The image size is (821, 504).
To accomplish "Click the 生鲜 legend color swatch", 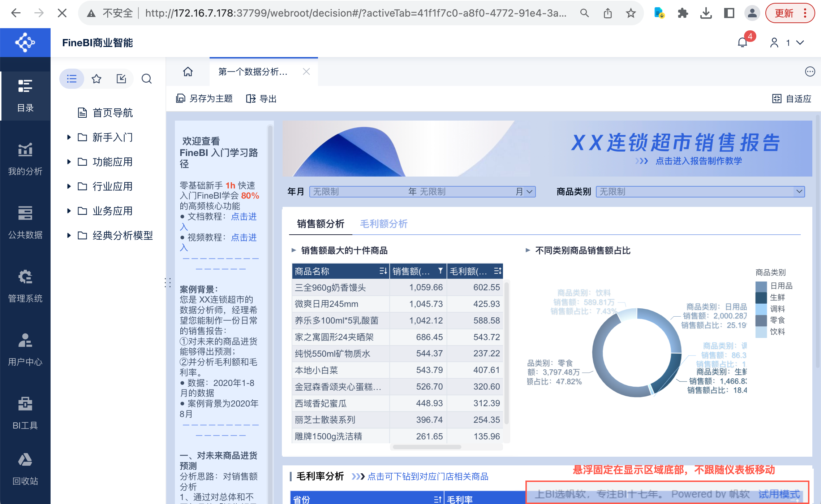I will [x=761, y=297].
